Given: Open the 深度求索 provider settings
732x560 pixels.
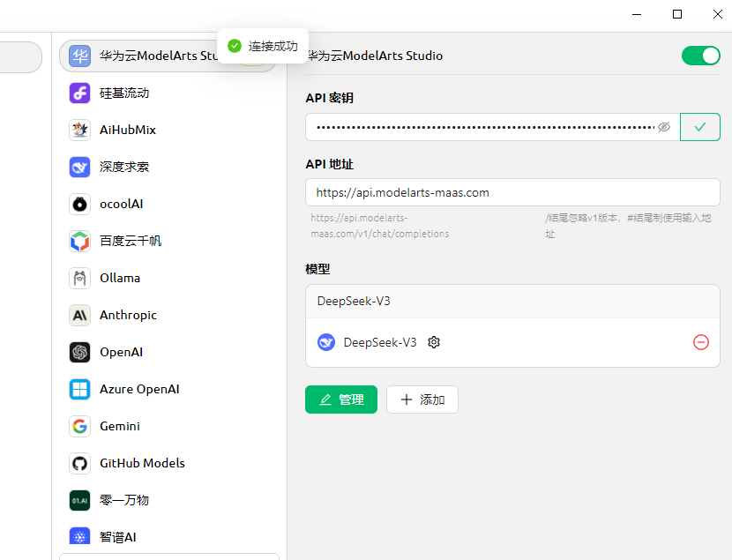Looking at the screenshot, I should click(168, 167).
